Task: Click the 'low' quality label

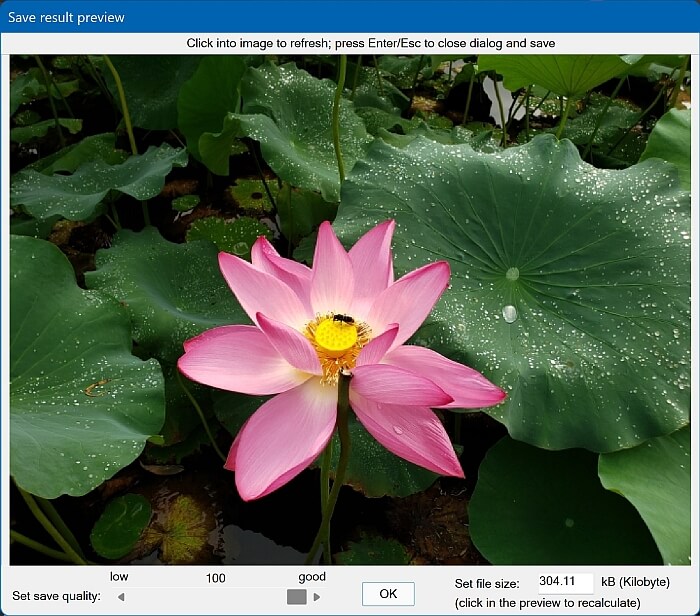Action: 119,577
